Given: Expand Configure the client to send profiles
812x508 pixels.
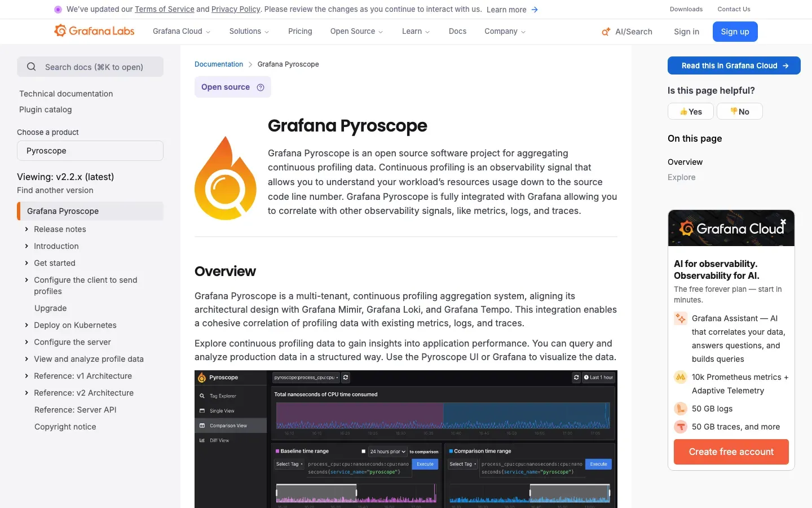Looking at the screenshot, I should pos(27,280).
